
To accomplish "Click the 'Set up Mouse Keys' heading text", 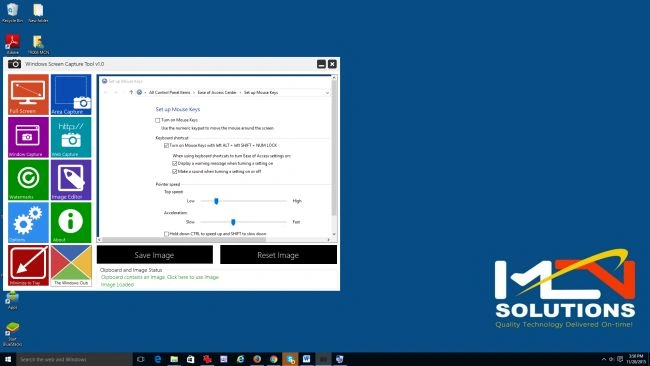I will [x=177, y=109].
